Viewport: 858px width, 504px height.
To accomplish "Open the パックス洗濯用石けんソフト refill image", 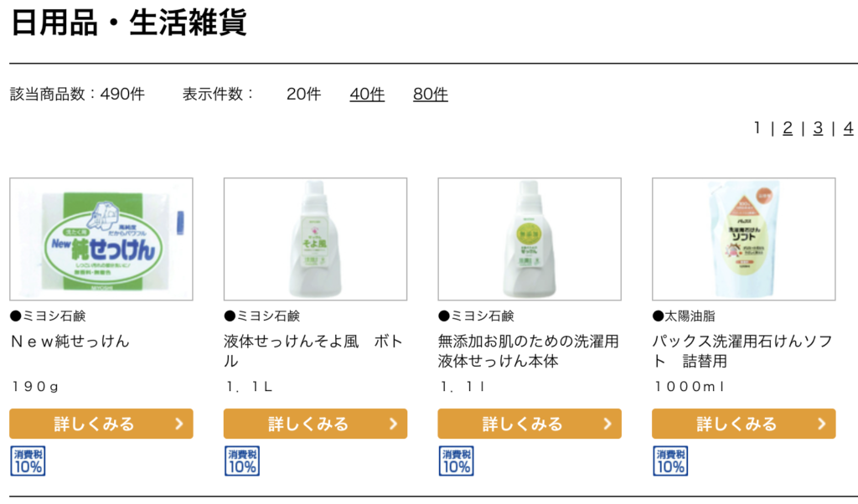I will 744,239.
